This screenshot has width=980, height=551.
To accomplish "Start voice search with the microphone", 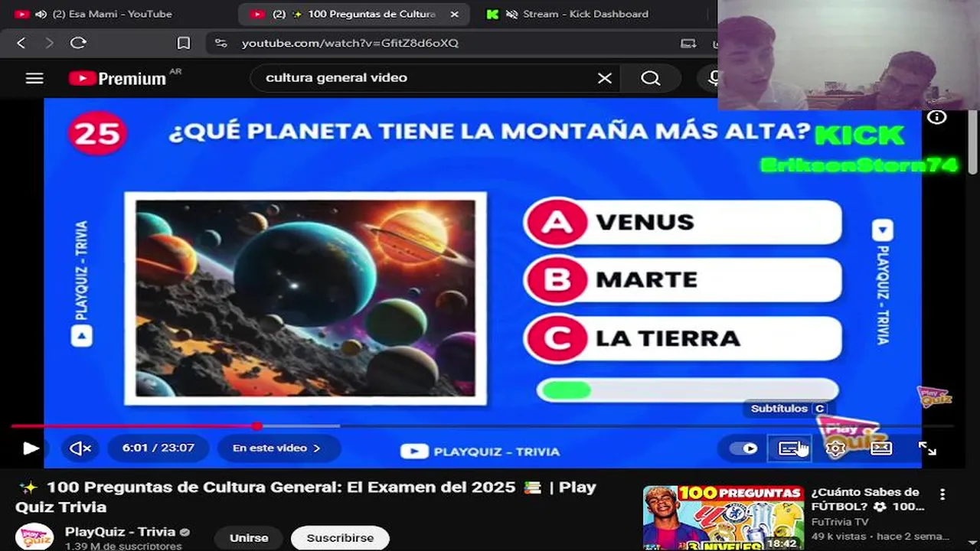I will coord(712,78).
